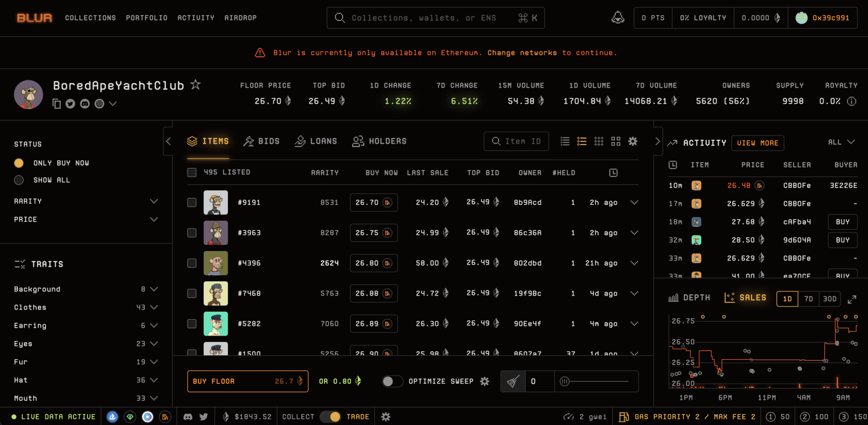
Task: Switch chart to Depth view
Action: 689,298
